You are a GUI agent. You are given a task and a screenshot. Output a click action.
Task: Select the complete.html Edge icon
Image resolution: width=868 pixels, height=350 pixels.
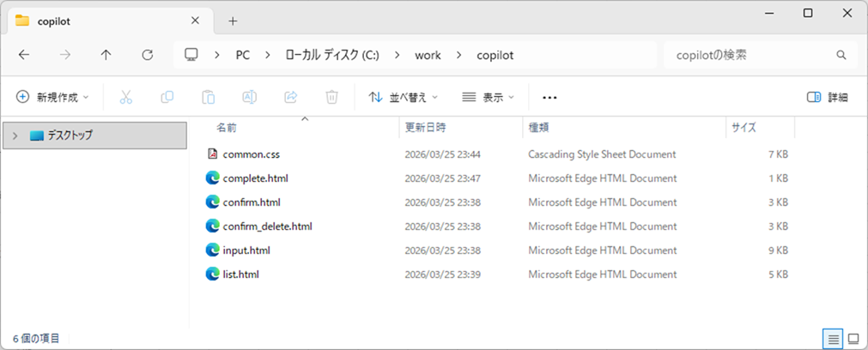(212, 178)
